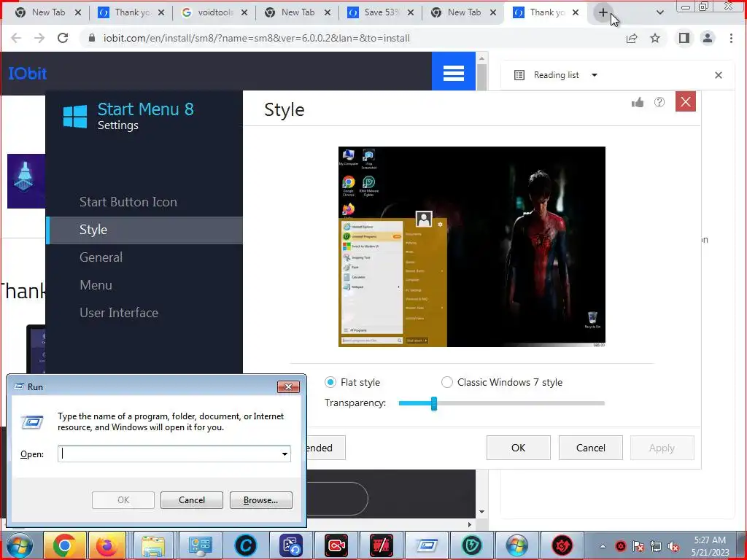Open the Control Panel taskbar icon
747x560 pixels.
[x=200, y=545]
